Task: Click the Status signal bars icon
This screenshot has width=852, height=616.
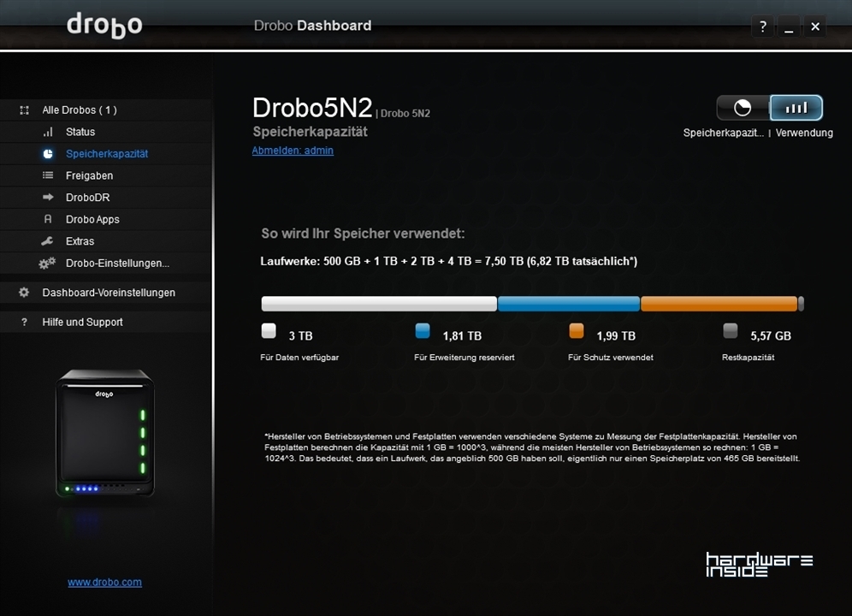Action: coord(48,132)
